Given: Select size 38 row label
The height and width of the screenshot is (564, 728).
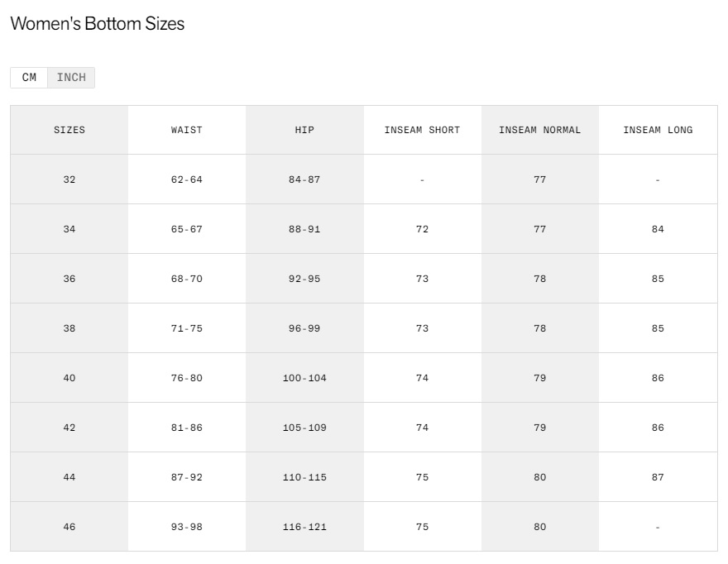Looking at the screenshot, I should pyautogui.click(x=69, y=328).
